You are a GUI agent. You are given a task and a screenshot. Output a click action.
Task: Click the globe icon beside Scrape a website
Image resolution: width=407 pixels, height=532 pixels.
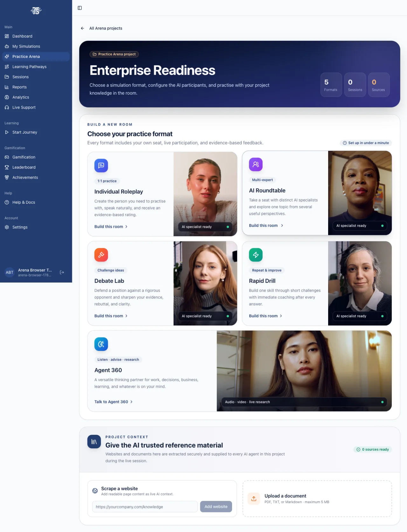(95, 491)
